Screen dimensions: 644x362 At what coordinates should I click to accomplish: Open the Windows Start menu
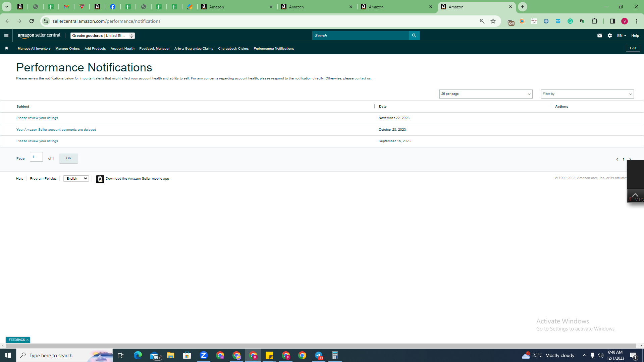(8, 355)
